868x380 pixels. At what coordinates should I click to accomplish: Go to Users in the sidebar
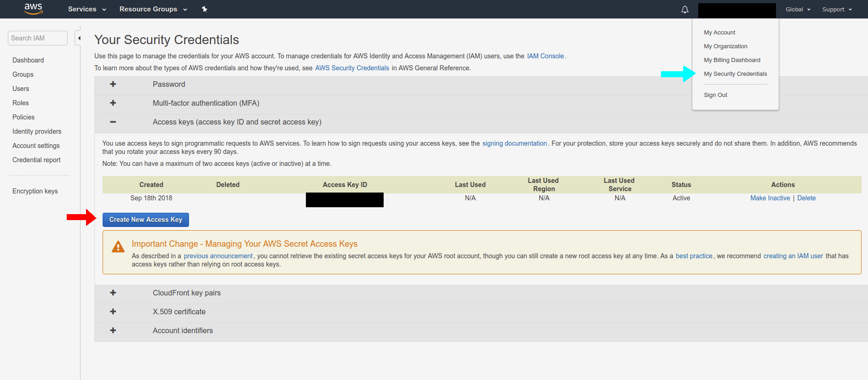[21, 89]
